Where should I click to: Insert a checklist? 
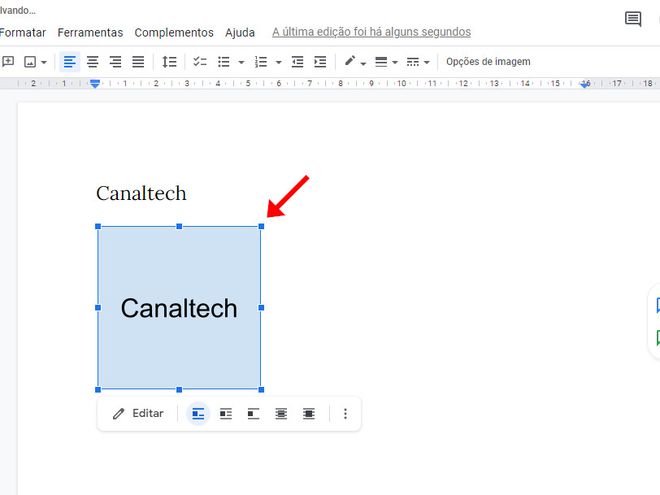(200, 62)
